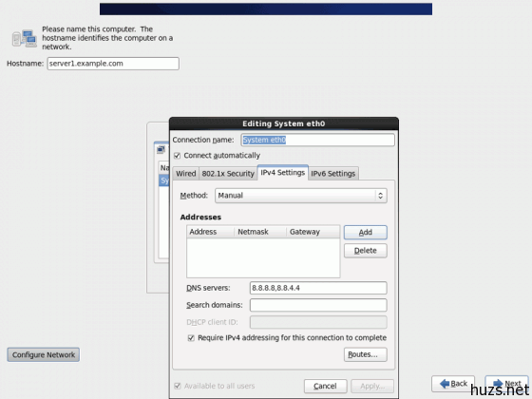
Task: Select the IPv4 Settings tab
Action: click(x=283, y=173)
